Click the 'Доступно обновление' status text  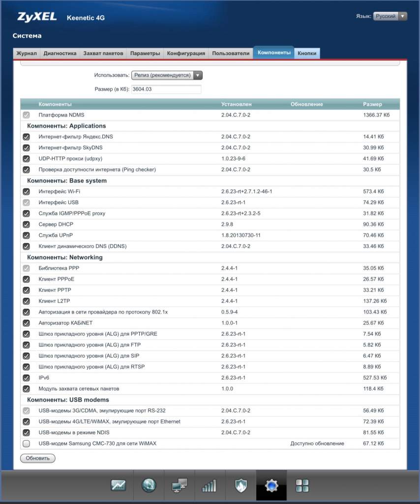point(317,443)
